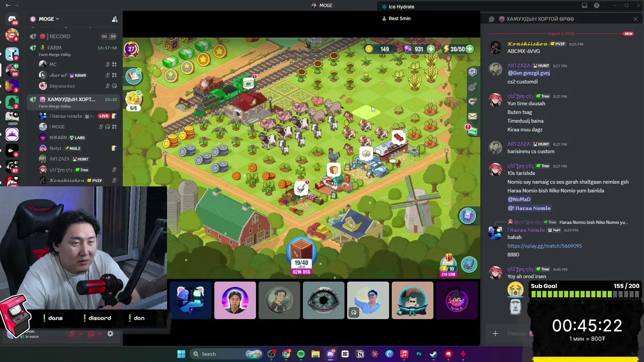This screenshot has height=362, width=644.
Task: Click the @Gvn gvnzgii gvnj mention
Action: pyautogui.click(x=529, y=73)
